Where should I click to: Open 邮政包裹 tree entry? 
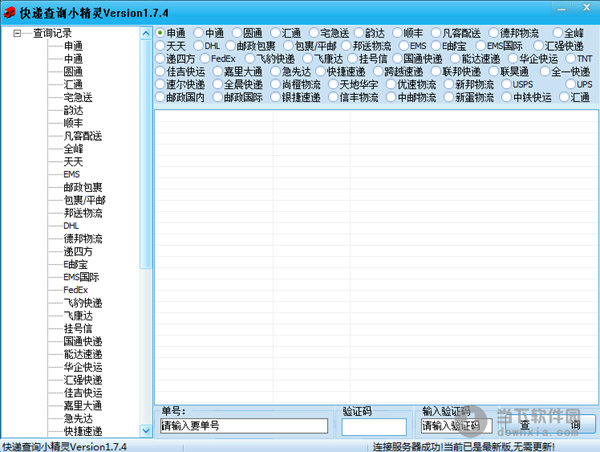click(83, 187)
